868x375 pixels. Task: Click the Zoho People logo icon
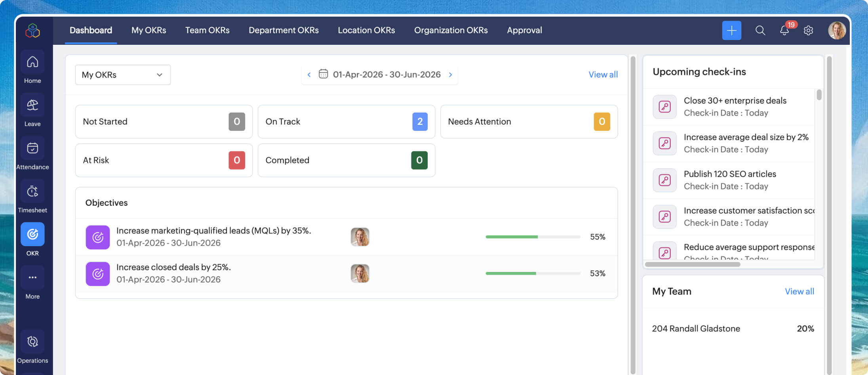(x=32, y=31)
